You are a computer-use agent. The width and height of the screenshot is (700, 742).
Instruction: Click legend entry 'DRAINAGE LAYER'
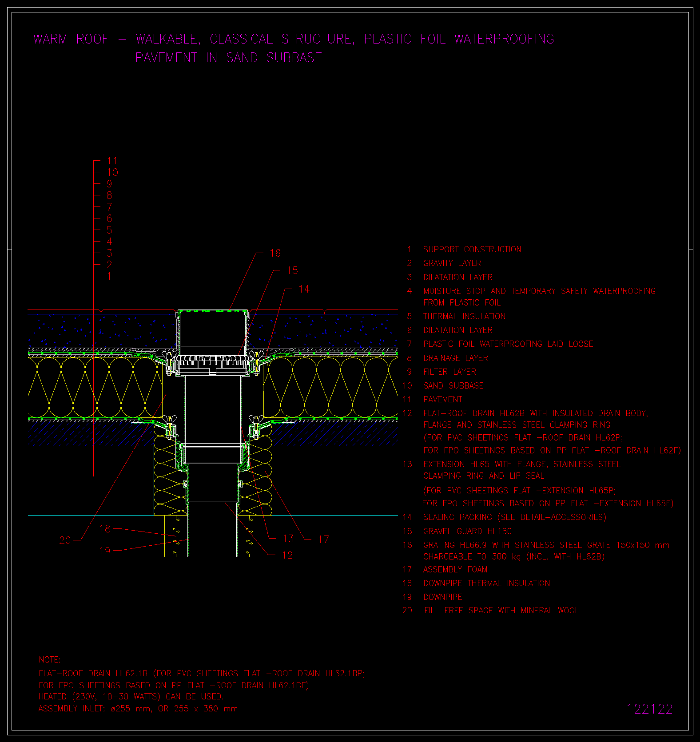[456, 358]
